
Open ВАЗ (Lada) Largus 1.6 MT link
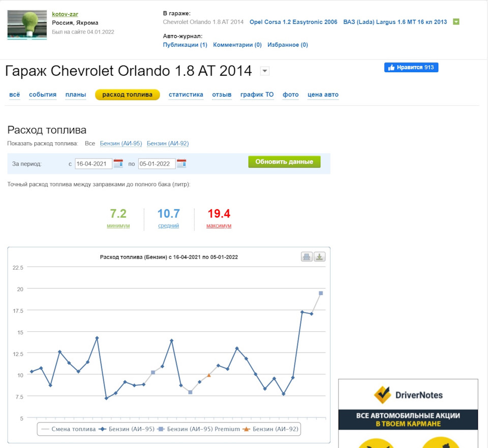tap(395, 22)
